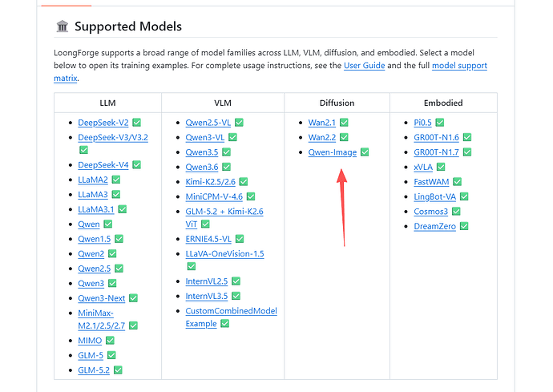
Task: Click the green checkmark next to GLM-5.2
Action: 118,370
